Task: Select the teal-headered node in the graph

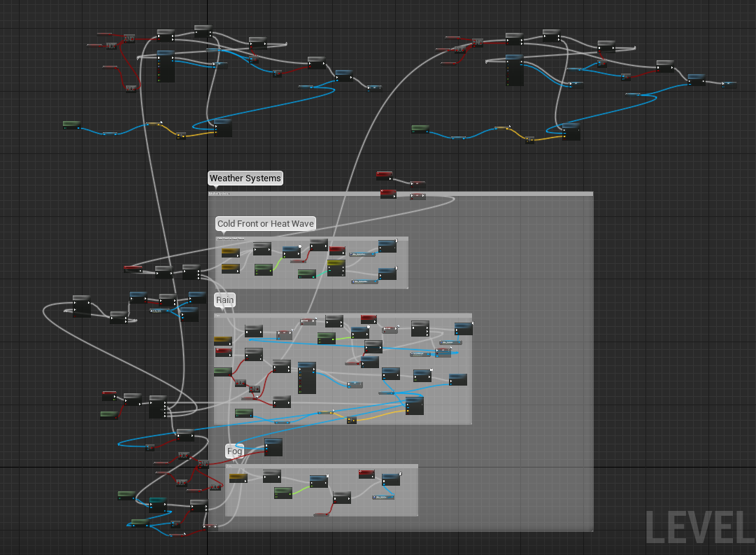Action: click(158, 504)
